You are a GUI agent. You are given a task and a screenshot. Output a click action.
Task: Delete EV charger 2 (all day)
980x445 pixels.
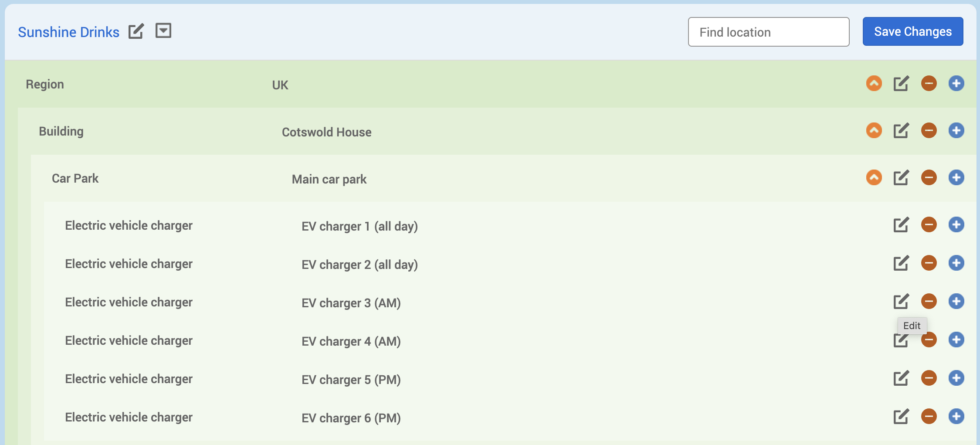click(929, 263)
